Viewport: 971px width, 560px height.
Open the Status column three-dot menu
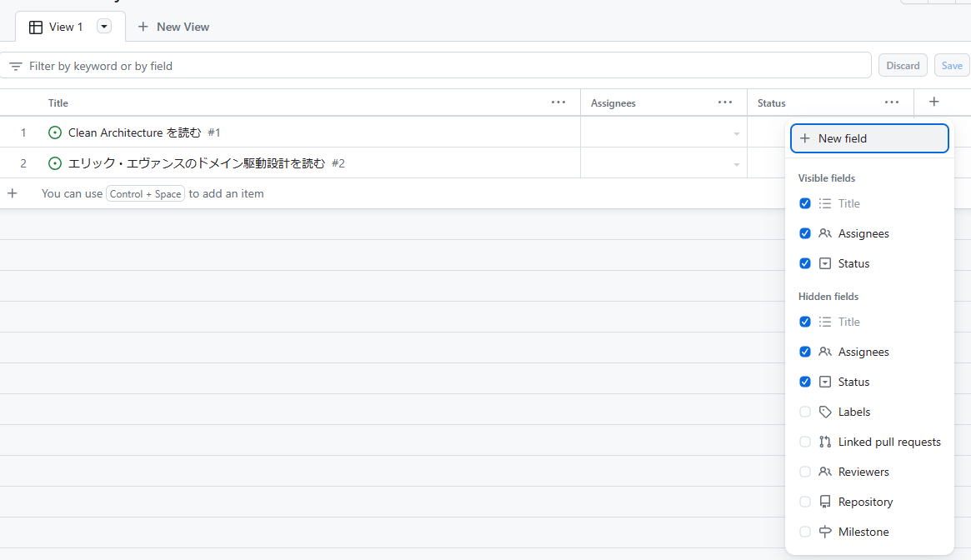(892, 102)
